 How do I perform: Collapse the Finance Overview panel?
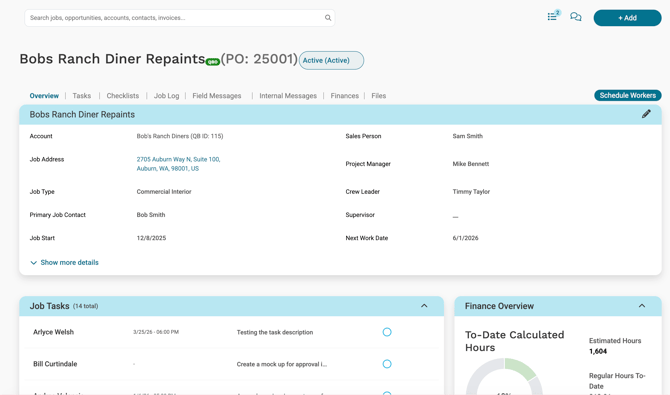point(642,306)
